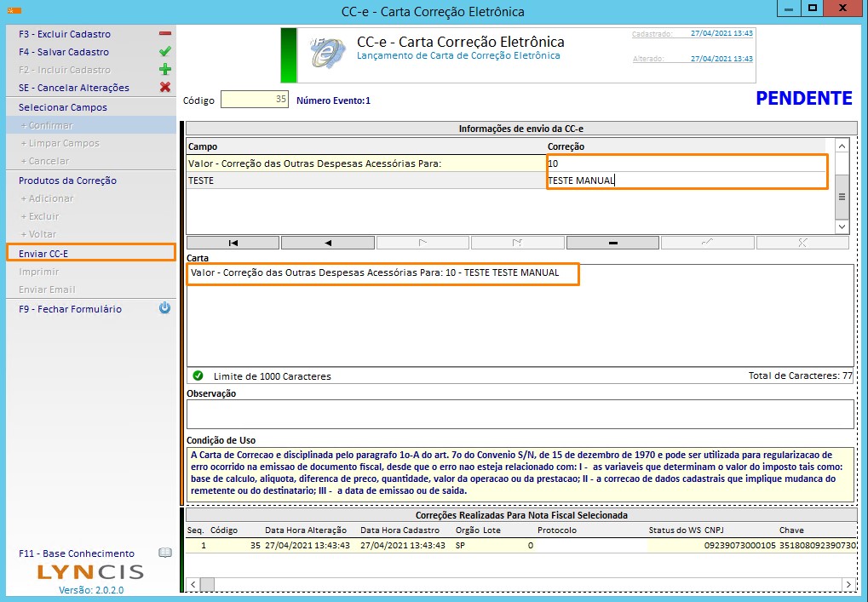The width and height of the screenshot is (868, 602).
Task: Click Selecionar Campos in the sidebar
Action: point(63,107)
